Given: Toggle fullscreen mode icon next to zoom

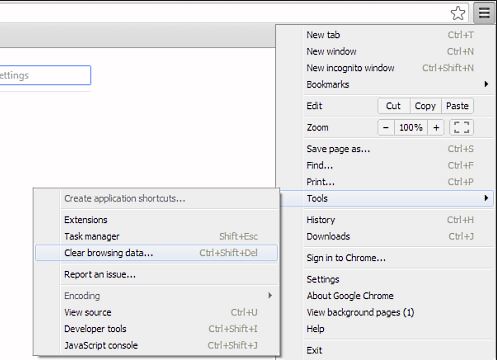Looking at the screenshot, I should tap(462, 127).
